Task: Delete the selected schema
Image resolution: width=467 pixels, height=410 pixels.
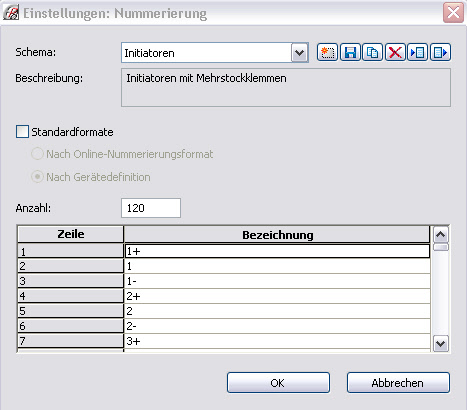Action: 395,52
